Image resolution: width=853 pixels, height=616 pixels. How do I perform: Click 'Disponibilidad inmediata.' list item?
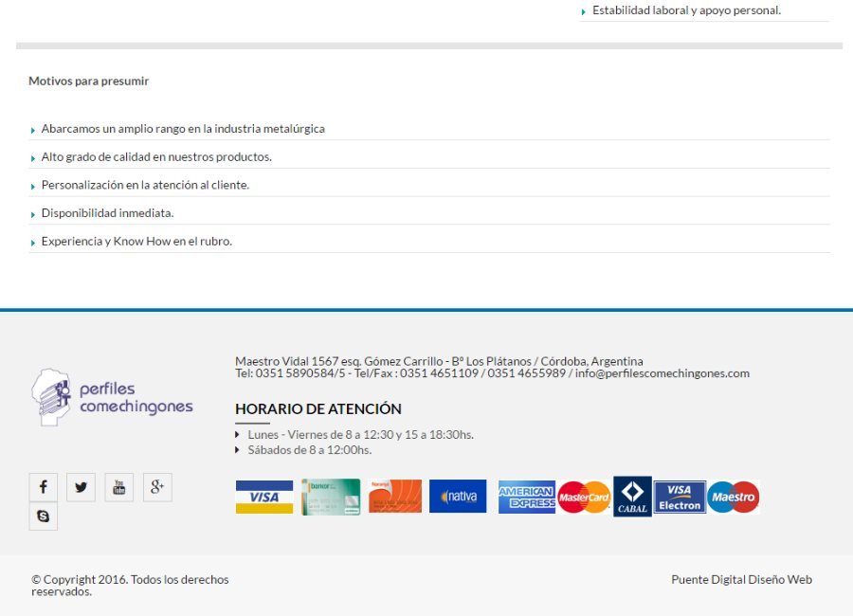pos(429,213)
